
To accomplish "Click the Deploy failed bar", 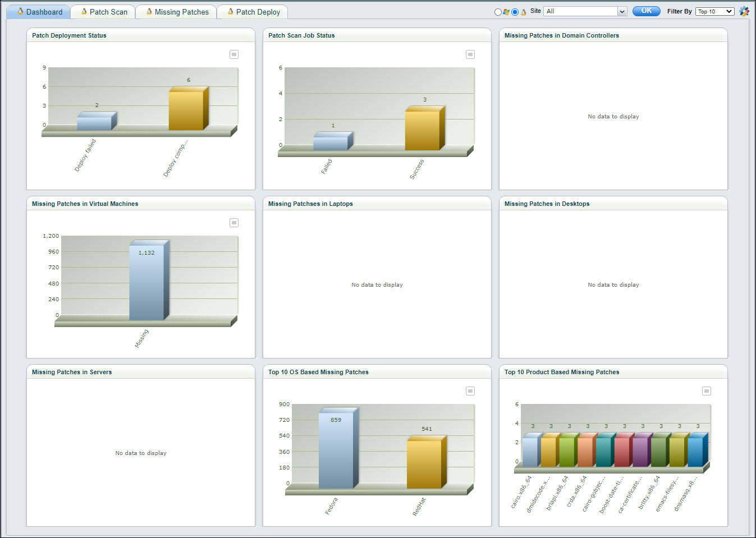I will 95,118.
